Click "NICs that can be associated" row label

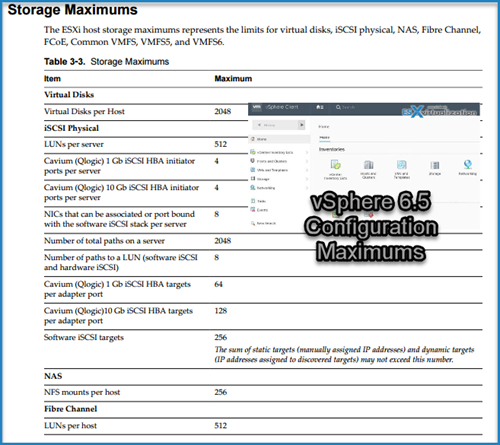(x=119, y=219)
